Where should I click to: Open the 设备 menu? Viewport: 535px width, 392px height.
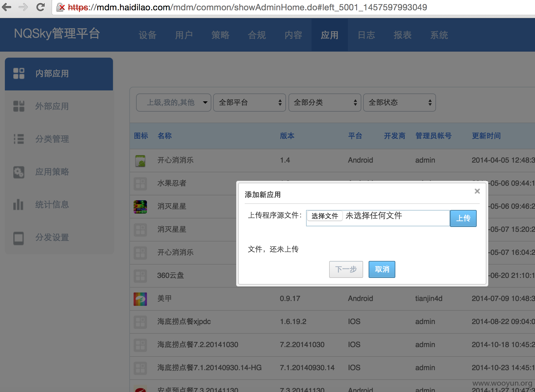pos(147,35)
